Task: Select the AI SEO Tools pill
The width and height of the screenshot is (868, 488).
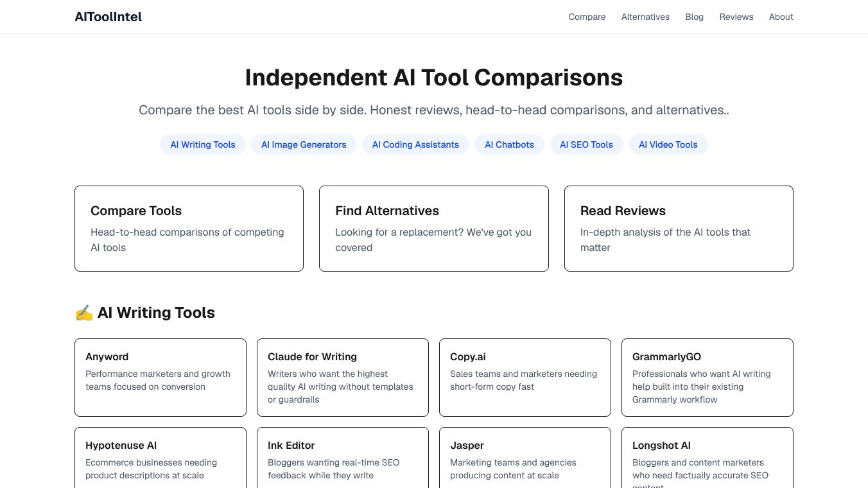Action: point(586,144)
